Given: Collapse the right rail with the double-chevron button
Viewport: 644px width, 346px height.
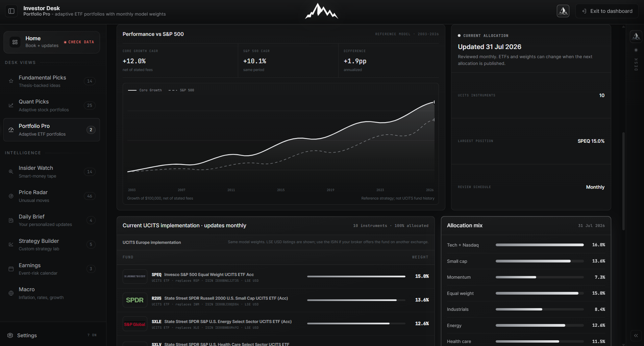Looking at the screenshot, I should [x=636, y=336].
